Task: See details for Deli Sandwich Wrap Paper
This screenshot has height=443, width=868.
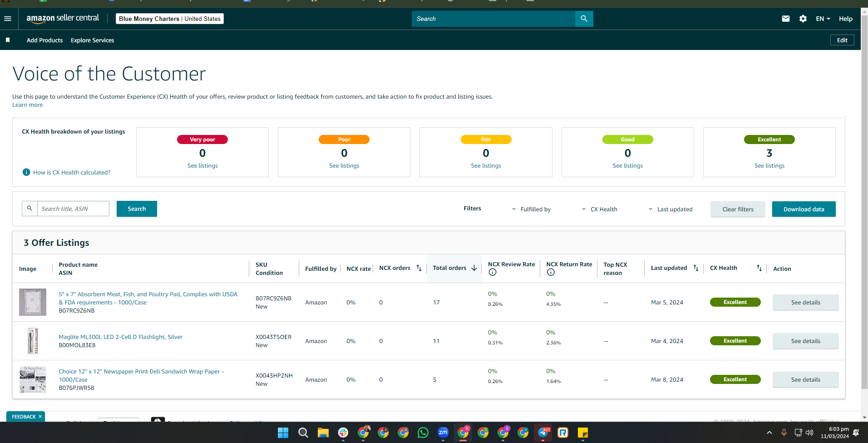Action: (x=805, y=379)
